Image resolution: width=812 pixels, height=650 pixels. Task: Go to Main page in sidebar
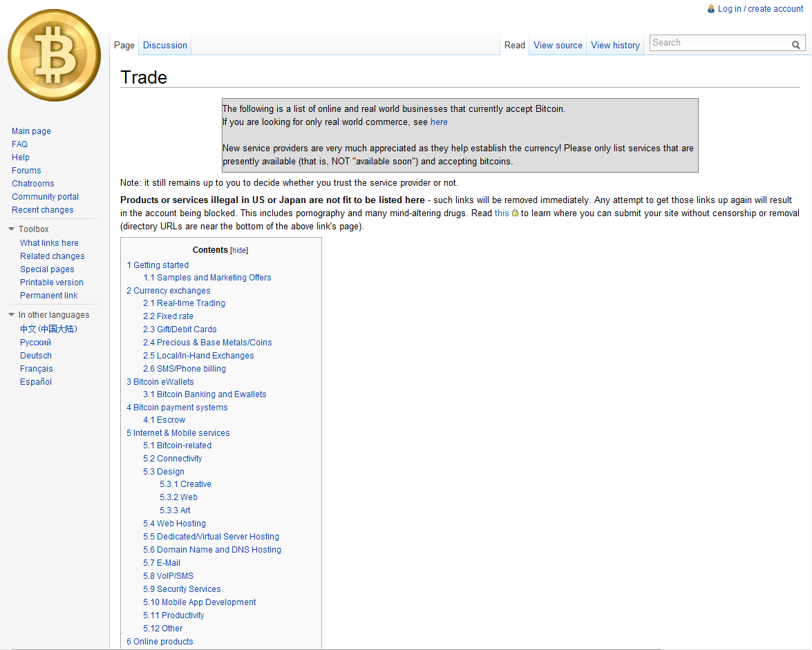pos(32,131)
